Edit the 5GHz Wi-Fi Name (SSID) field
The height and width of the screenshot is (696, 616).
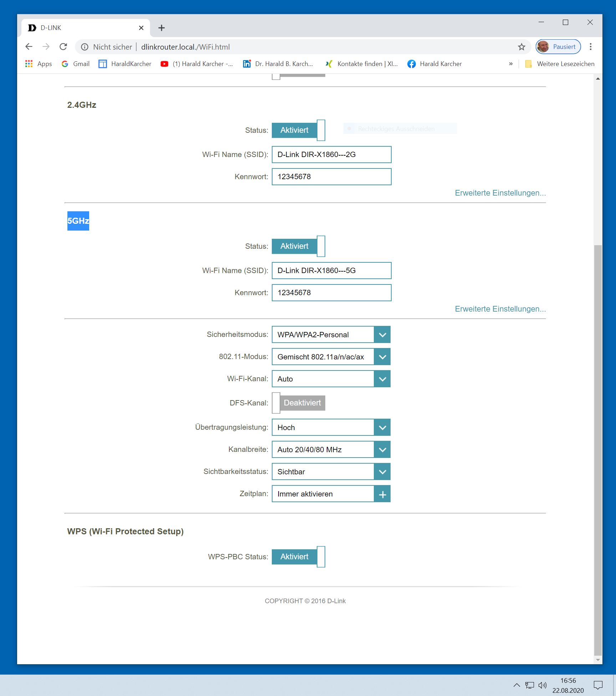(331, 271)
